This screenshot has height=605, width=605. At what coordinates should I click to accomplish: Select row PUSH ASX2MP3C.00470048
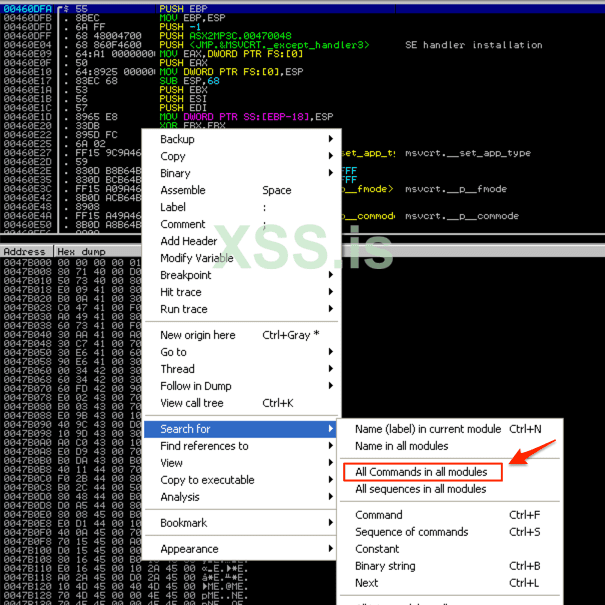click(x=302, y=35)
